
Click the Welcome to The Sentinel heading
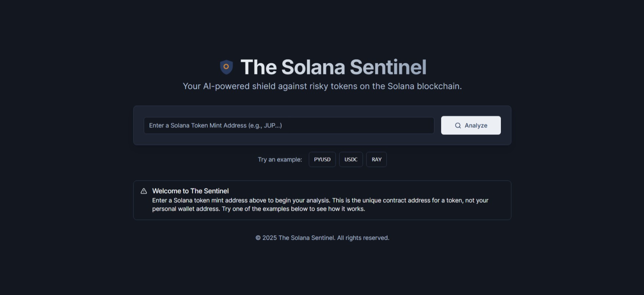coord(190,191)
